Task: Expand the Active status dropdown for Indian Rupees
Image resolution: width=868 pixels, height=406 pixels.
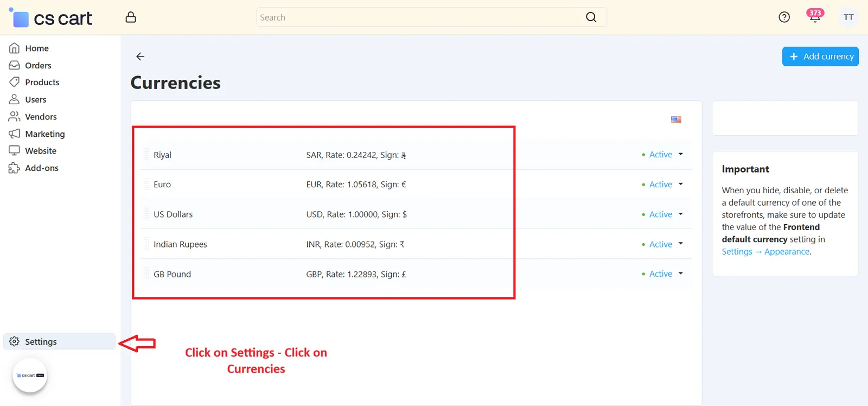Action: pyautogui.click(x=662, y=244)
